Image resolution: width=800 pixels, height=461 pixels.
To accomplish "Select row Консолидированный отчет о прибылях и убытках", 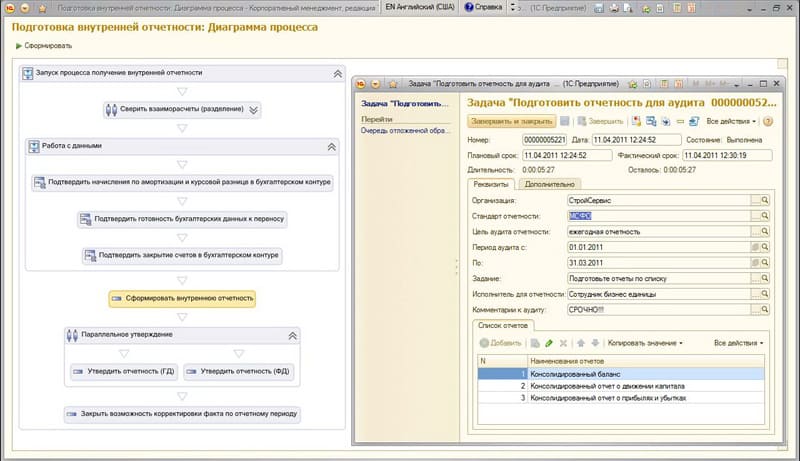I will 621,398.
